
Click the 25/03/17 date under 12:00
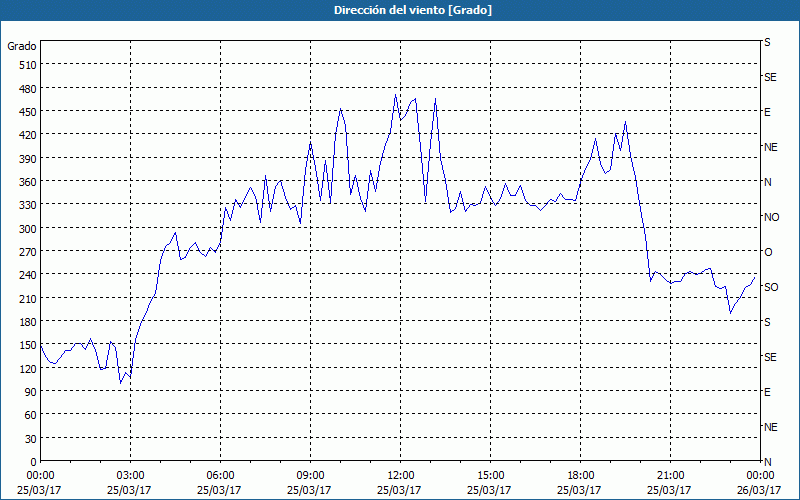[399, 490]
